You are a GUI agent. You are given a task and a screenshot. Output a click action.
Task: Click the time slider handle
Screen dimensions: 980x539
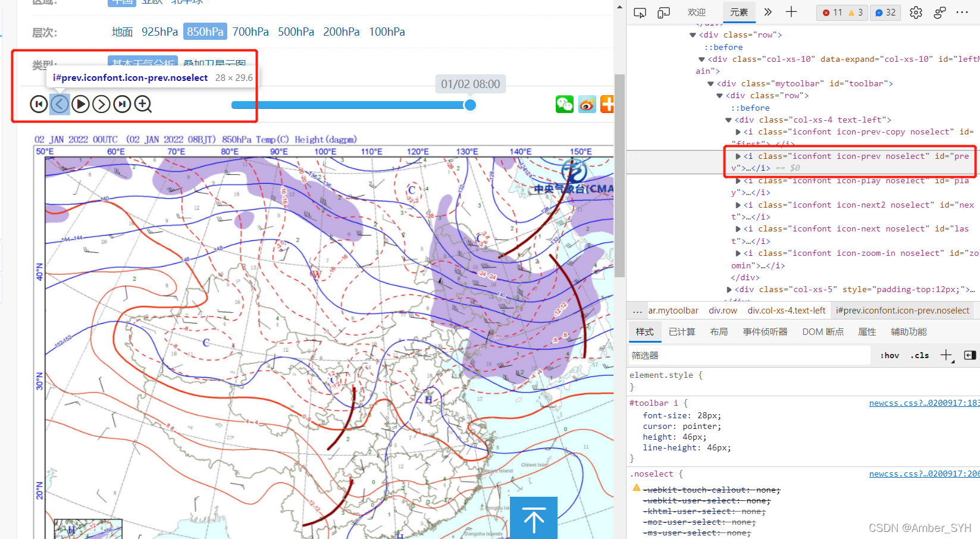tap(470, 105)
